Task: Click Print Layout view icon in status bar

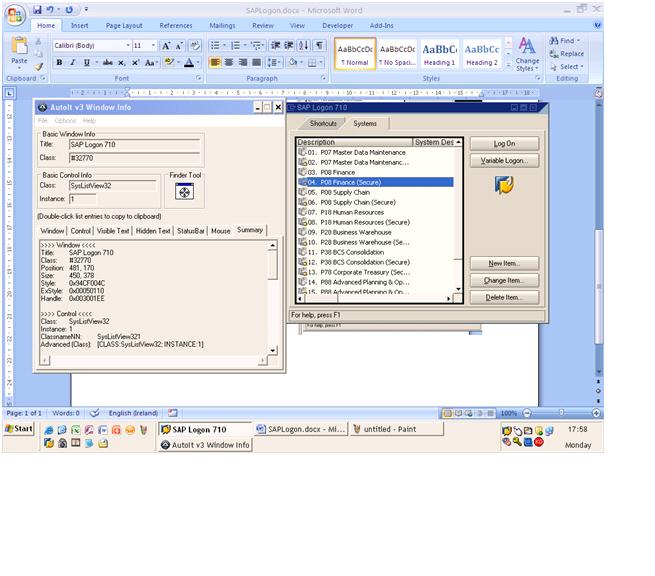Action: click(x=447, y=413)
